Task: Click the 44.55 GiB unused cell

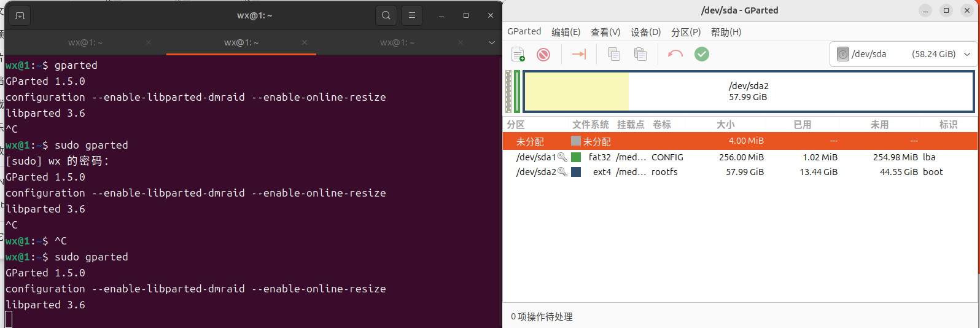Action: click(x=899, y=172)
